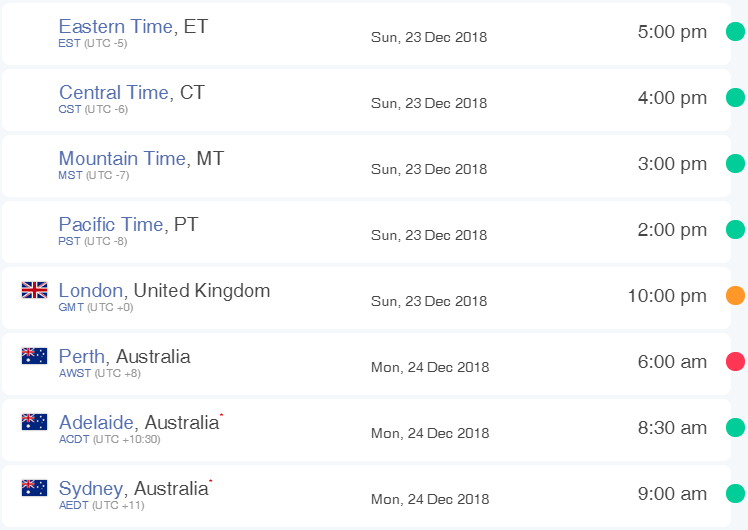
Task: Follow the Sydney city link
Action: tap(91, 488)
